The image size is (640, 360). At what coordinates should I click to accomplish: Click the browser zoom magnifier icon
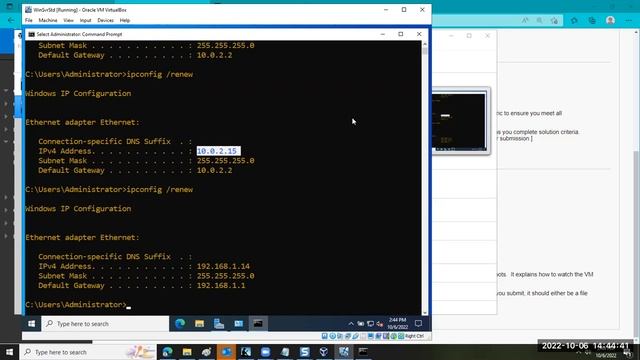point(540,20)
